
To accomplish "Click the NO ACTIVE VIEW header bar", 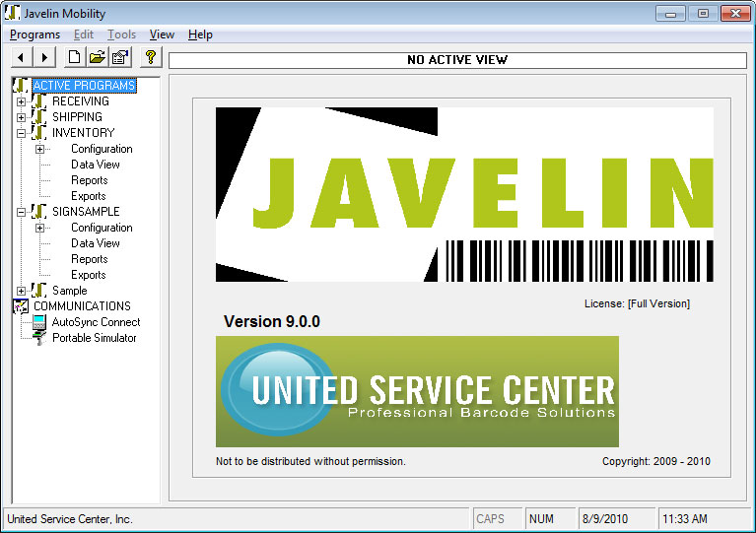I will [x=457, y=60].
